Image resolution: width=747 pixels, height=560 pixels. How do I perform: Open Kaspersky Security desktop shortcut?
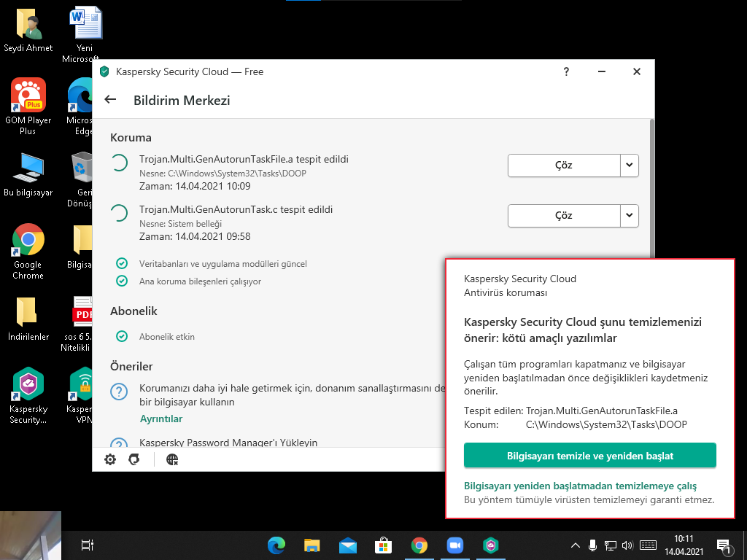tap(28, 395)
